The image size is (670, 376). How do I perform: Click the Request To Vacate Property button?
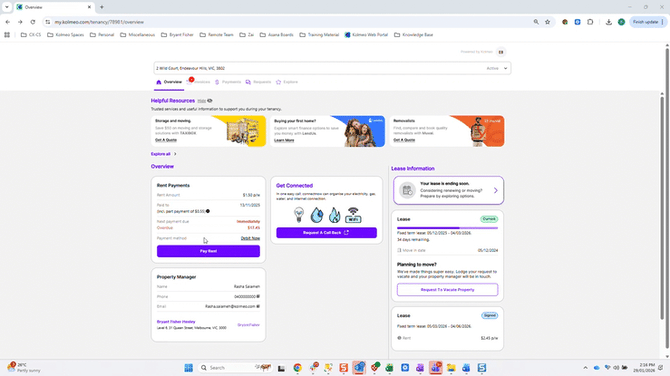pos(447,290)
